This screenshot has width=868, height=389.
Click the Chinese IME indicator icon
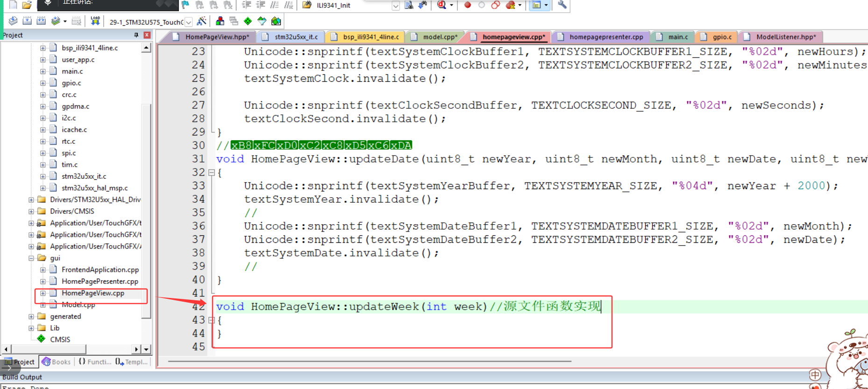(x=815, y=375)
